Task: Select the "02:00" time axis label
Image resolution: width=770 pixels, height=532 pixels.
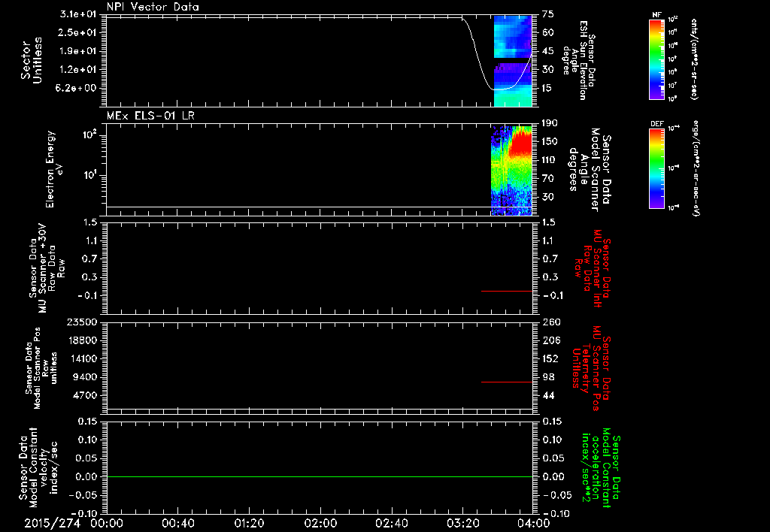Action: click(x=320, y=523)
